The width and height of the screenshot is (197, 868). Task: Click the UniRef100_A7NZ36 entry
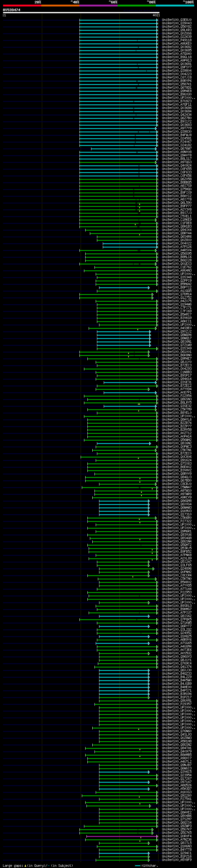click(177, 839)
